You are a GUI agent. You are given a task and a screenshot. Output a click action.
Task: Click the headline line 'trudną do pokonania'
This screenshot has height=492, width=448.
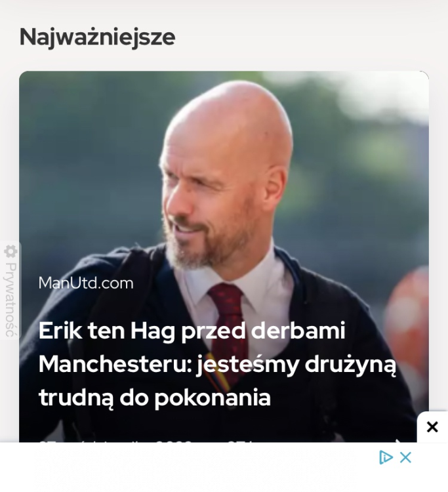click(x=154, y=398)
